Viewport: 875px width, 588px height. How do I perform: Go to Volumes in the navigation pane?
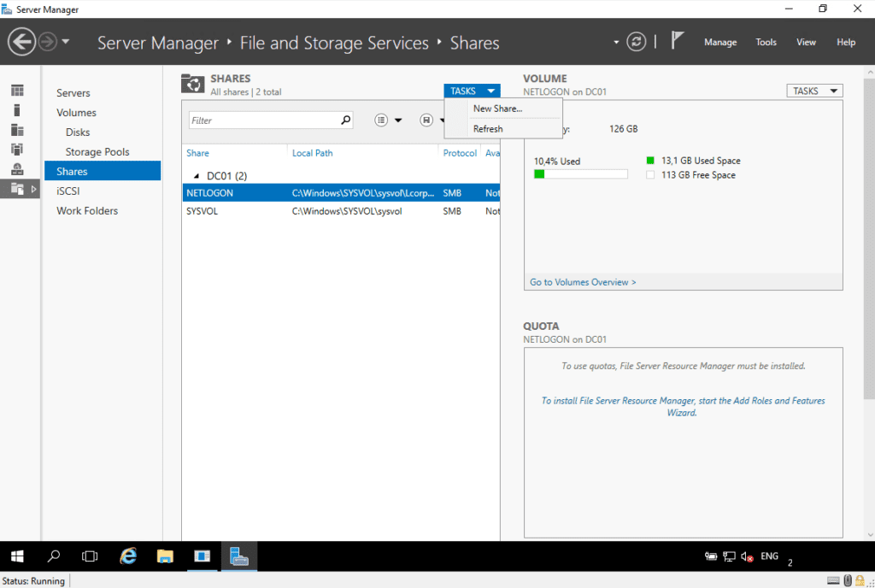(76, 112)
